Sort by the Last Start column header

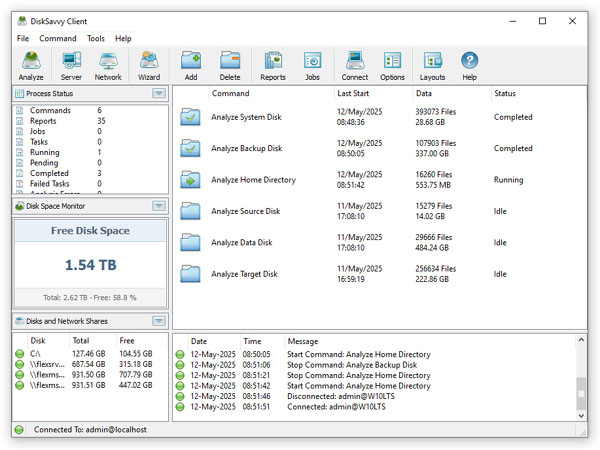(x=373, y=94)
